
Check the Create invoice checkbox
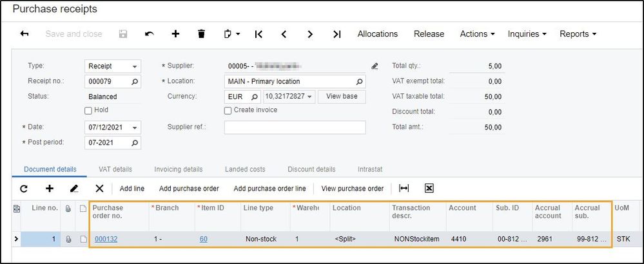(x=228, y=110)
